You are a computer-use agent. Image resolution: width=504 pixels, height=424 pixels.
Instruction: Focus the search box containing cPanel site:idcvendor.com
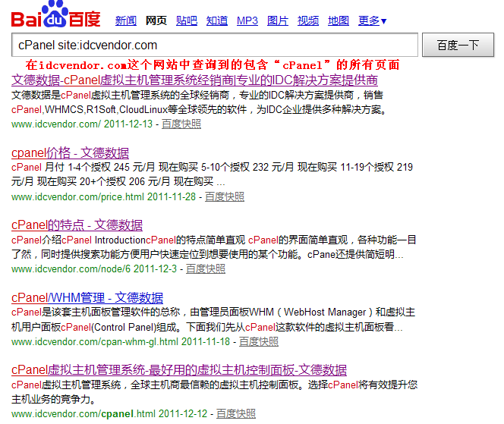click(215, 45)
